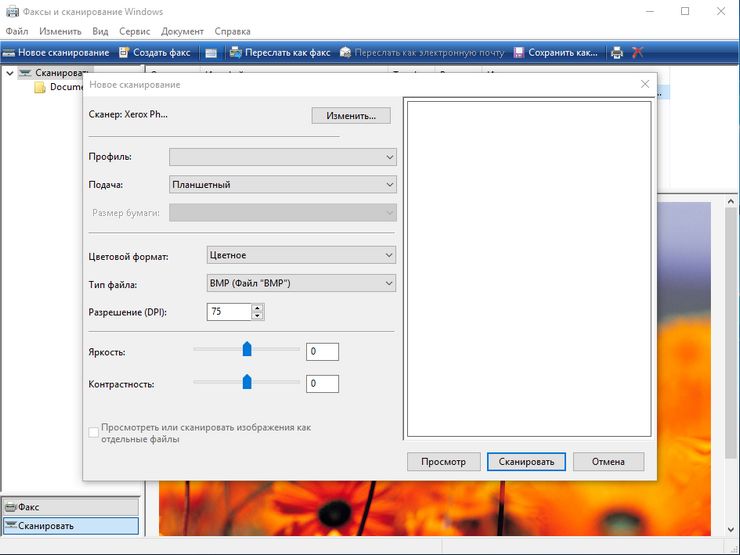Increase DPI with the up spinner arrow
The height and width of the screenshot is (555, 740).
tap(257, 308)
